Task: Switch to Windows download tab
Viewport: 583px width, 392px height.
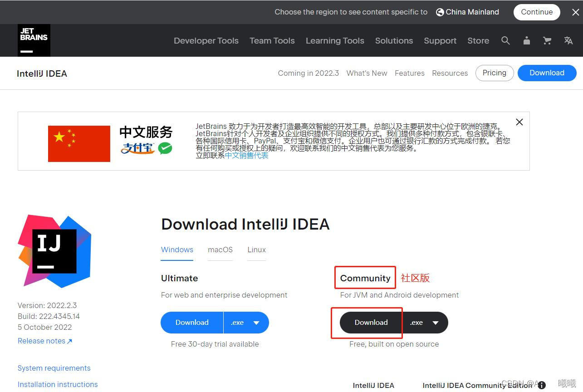Action: coord(177,250)
